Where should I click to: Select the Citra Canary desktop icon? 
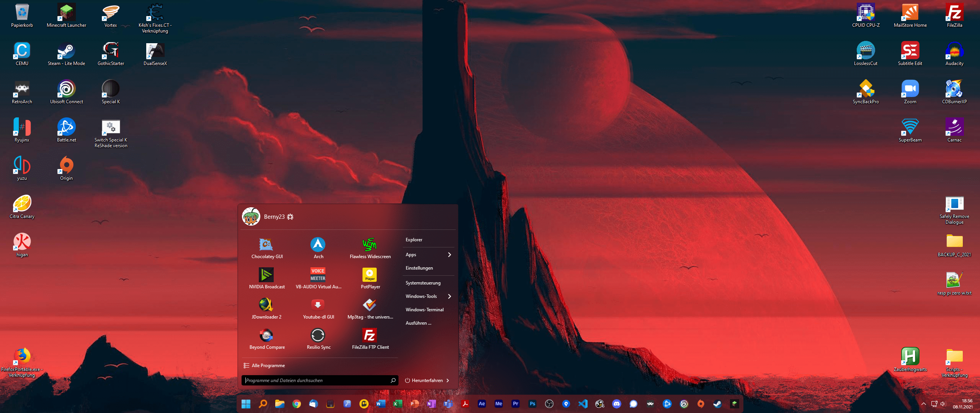pyautogui.click(x=22, y=206)
